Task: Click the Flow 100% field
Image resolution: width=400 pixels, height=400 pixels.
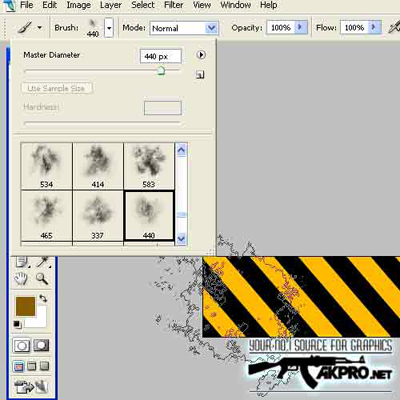Action: [x=354, y=27]
